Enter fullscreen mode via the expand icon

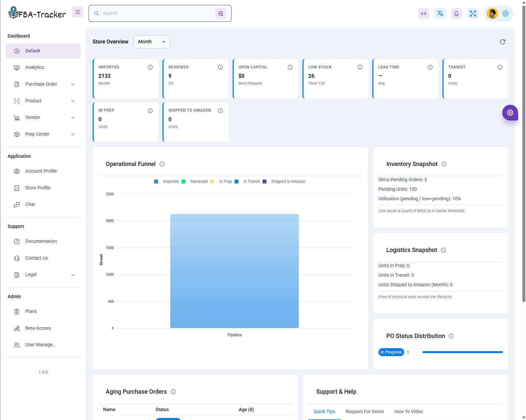pyautogui.click(x=473, y=14)
